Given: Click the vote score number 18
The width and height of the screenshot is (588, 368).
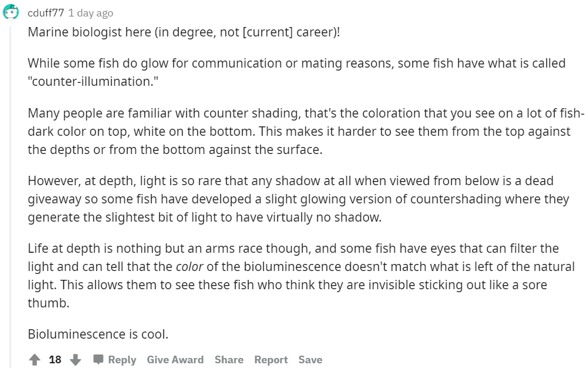Looking at the screenshot, I should coord(55,359).
